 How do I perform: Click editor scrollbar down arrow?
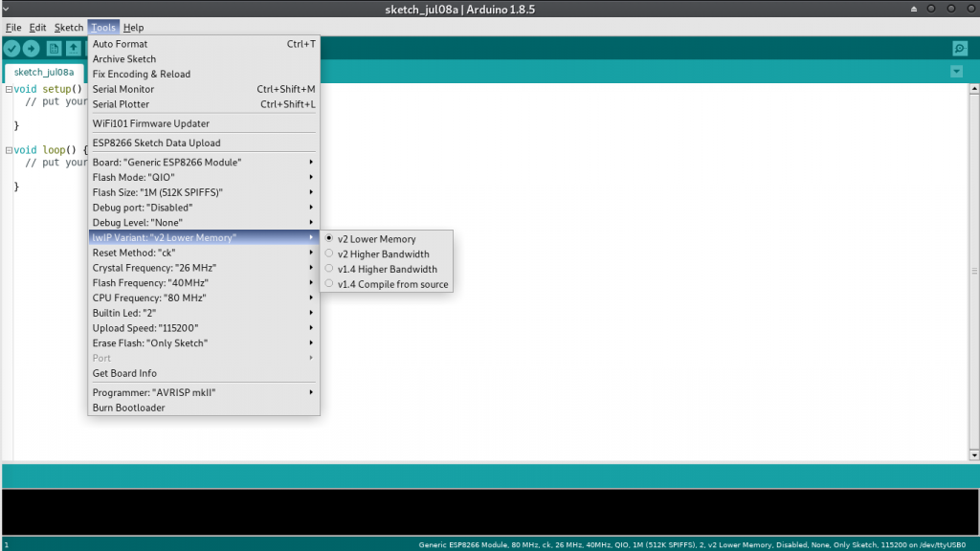(x=973, y=454)
